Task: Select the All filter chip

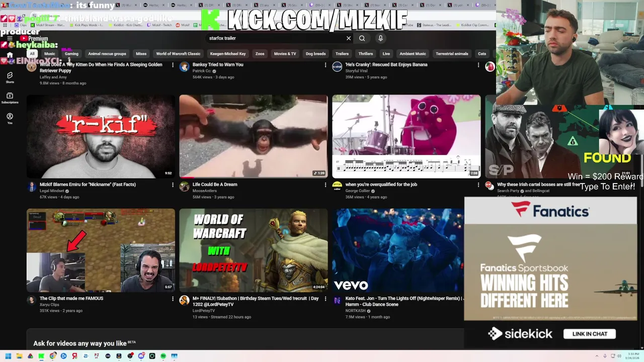Action: point(32,54)
